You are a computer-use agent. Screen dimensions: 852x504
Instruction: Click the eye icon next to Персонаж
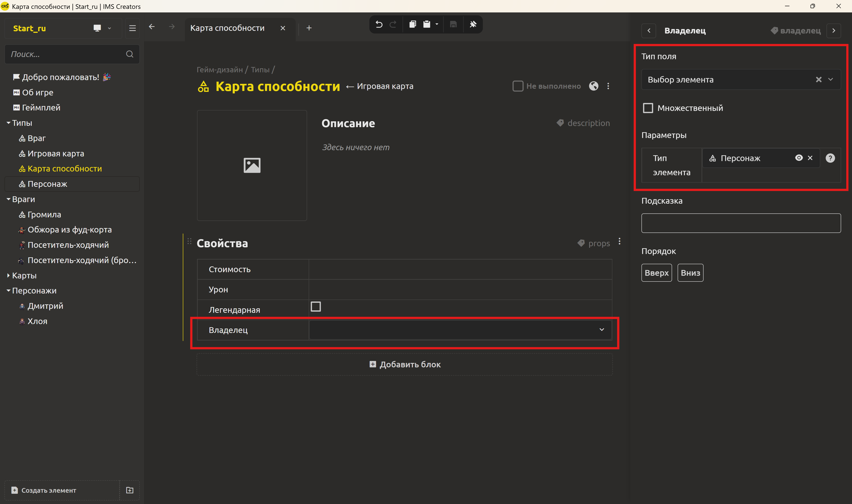[x=799, y=157]
